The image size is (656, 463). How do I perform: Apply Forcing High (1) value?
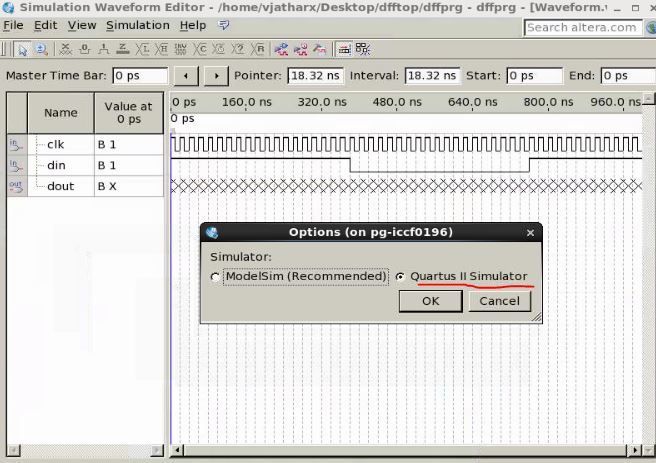click(x=103, y=50)
